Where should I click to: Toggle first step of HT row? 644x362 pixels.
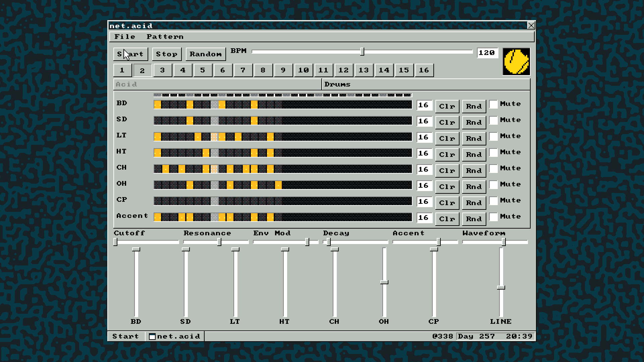157,153
